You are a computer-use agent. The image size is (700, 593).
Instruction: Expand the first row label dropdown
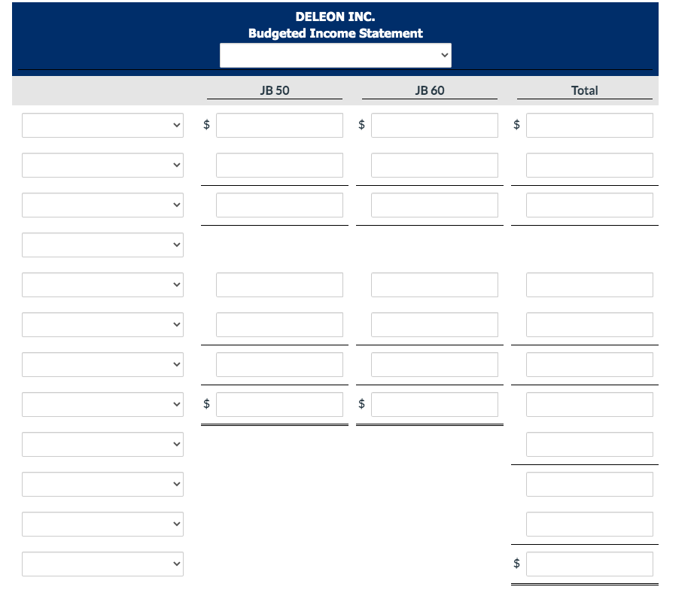tap(102, 125)
